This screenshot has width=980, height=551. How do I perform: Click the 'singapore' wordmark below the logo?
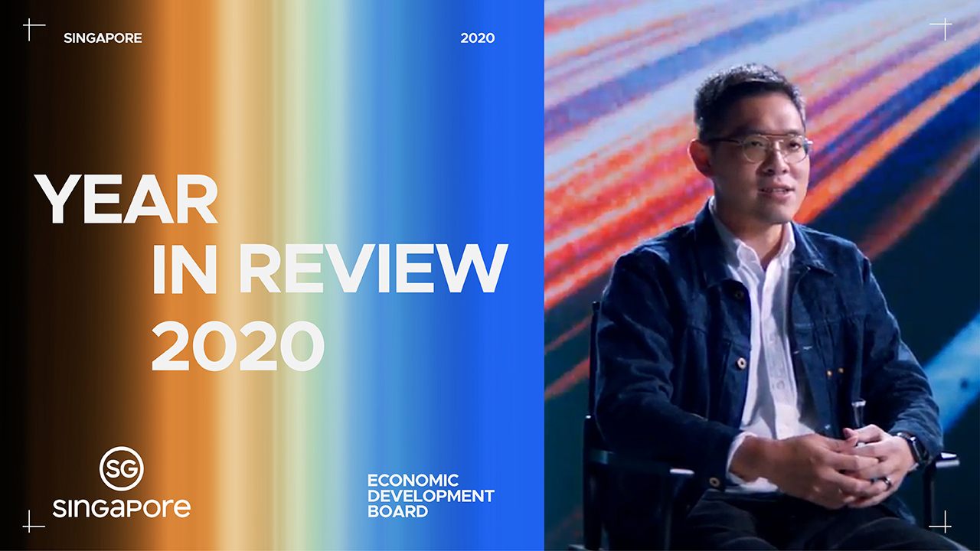122,507
